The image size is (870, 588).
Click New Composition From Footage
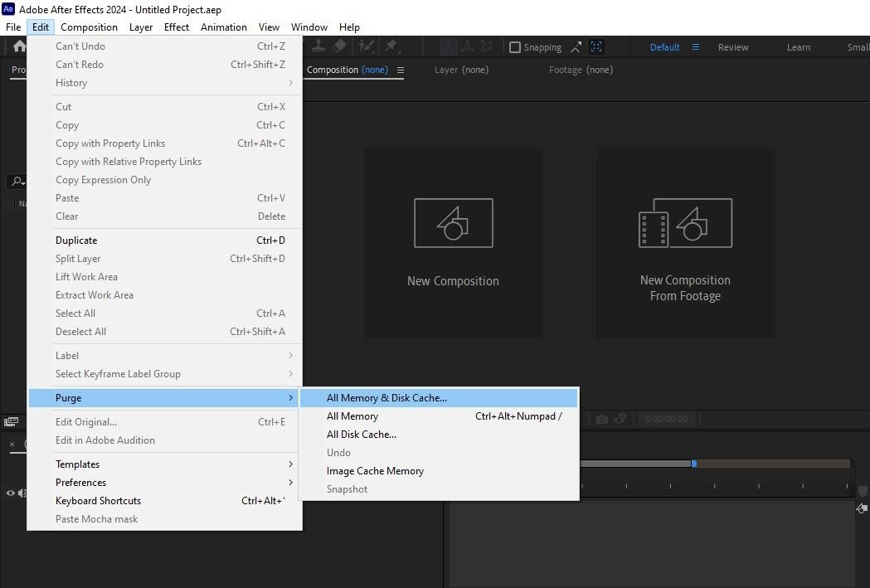pos(685,243)
